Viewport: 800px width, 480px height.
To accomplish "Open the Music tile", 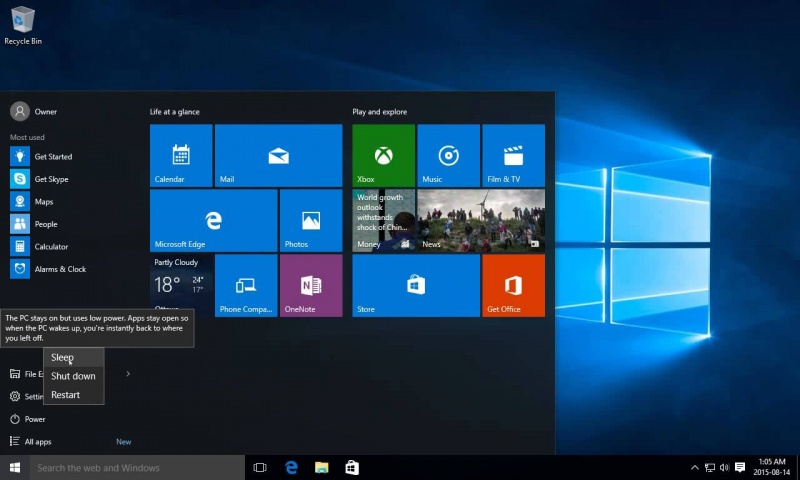I will tap(448, 156).
